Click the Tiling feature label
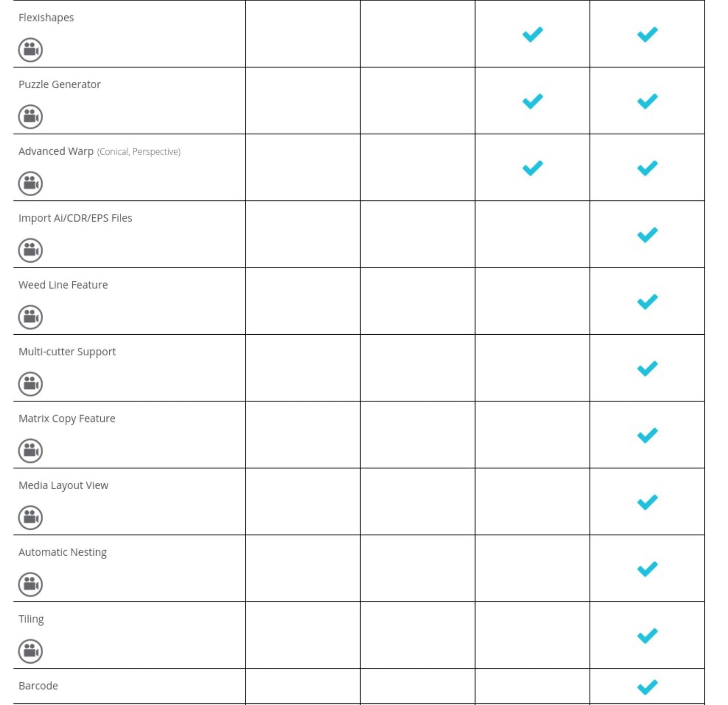Screen dimensions: 728x705 click(x=31, y=619)
